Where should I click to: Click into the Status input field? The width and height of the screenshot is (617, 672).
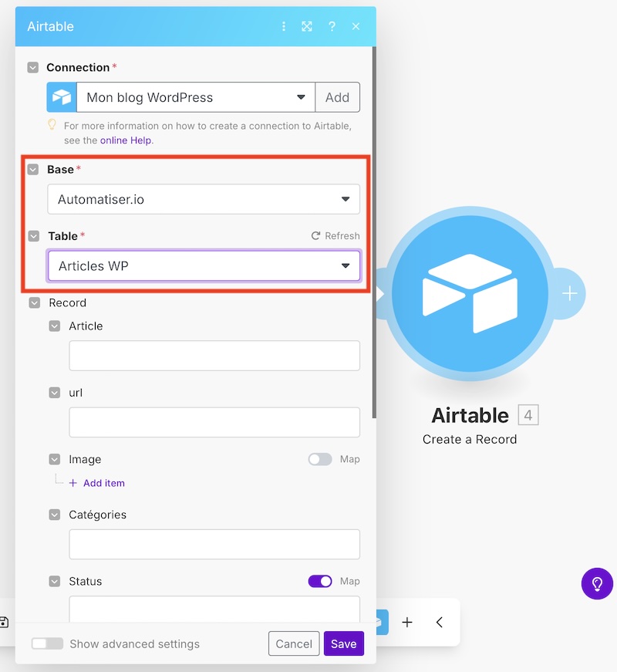click(214, 609)
